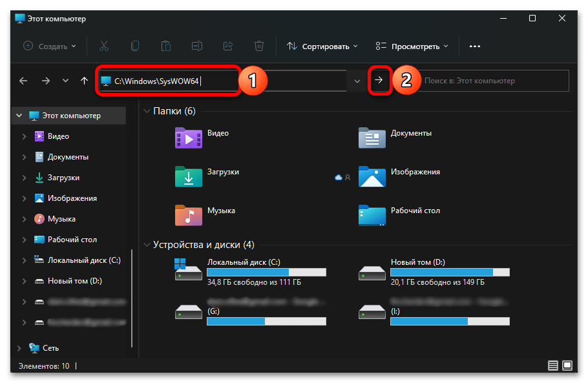Select Рабочий стол in sidebar tree

72,240
